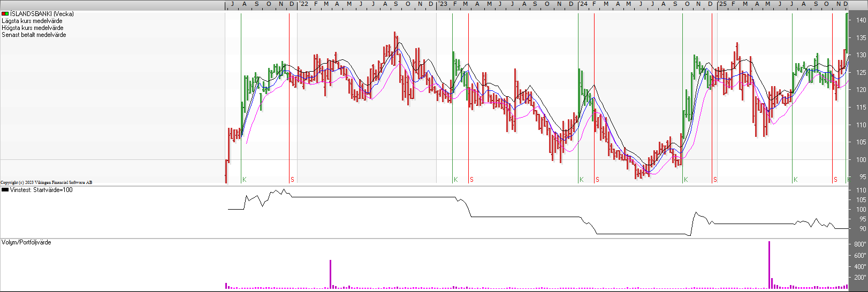Select the Lägsta kurs medelvärde legend entry
Image resolution: width=868 pixels, height=292 pixels.
[32, 21]
